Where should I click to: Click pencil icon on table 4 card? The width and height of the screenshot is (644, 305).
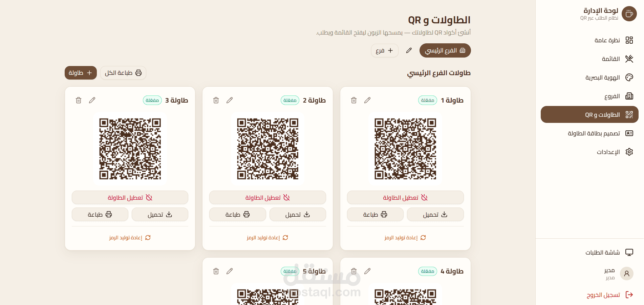click(x=367, y=271)
